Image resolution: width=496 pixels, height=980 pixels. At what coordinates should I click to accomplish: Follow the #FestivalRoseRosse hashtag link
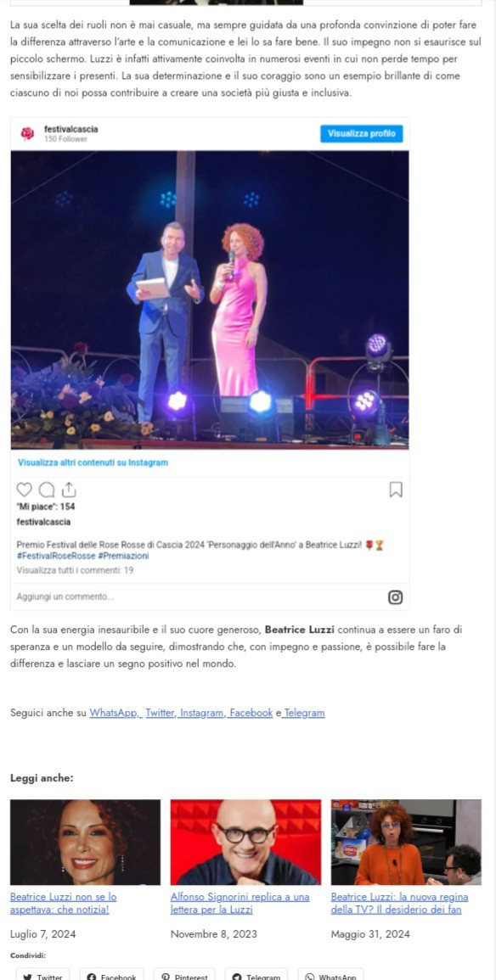[56, 556]
